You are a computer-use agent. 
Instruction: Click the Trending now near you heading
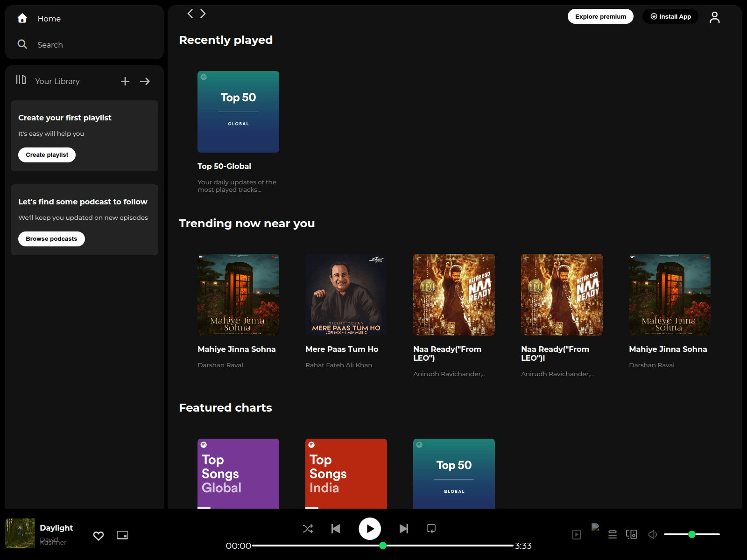pos(247,224)
